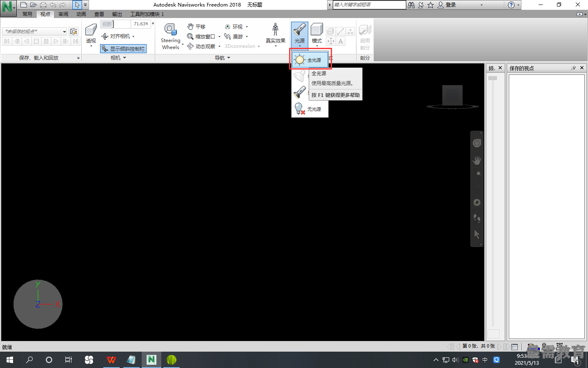The width and height of the screenshot is (588, 368).
Task: Click the save viewpoint camera icon
Action: coord(73,31)
